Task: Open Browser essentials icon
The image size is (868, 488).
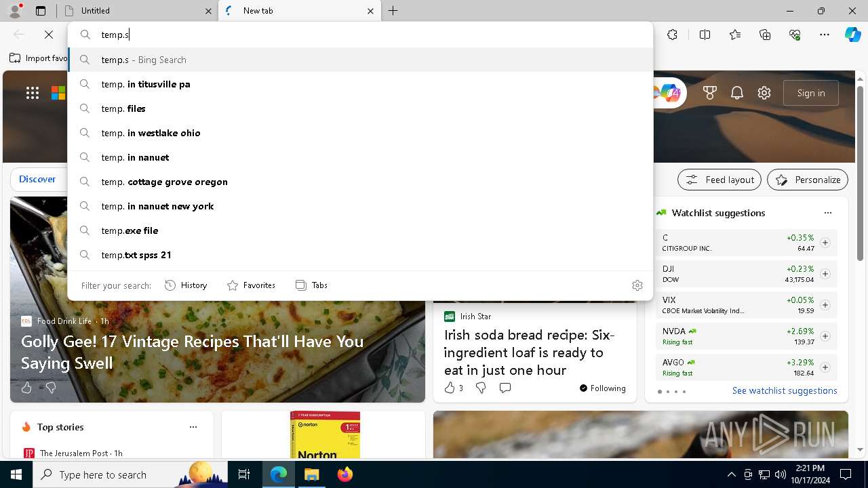Action: click(795, 35)
